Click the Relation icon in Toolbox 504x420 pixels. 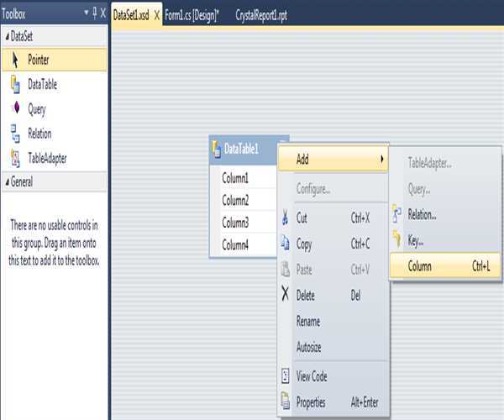click(x=16, y=134)
